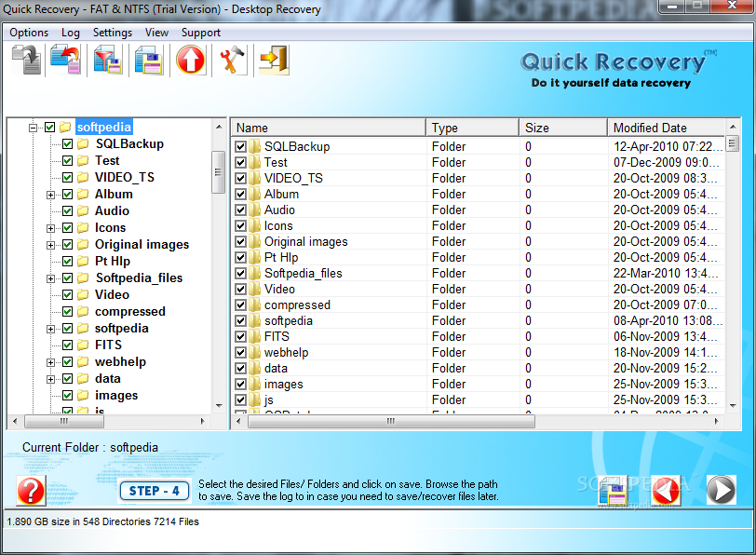
Task: Collapse the root softpedia tree node
Action: click(33, 128)
